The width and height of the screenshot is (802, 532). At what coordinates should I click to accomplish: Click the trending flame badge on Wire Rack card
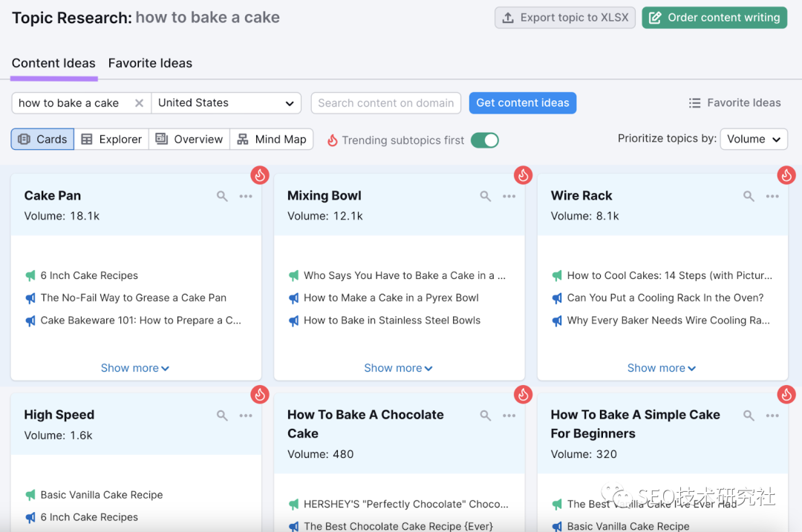[786, 175]
